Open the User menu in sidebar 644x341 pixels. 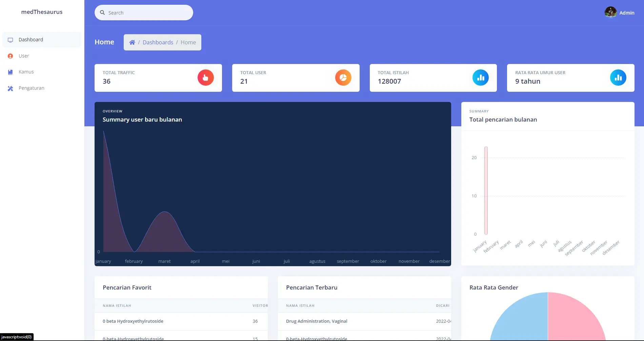point(24,56)
